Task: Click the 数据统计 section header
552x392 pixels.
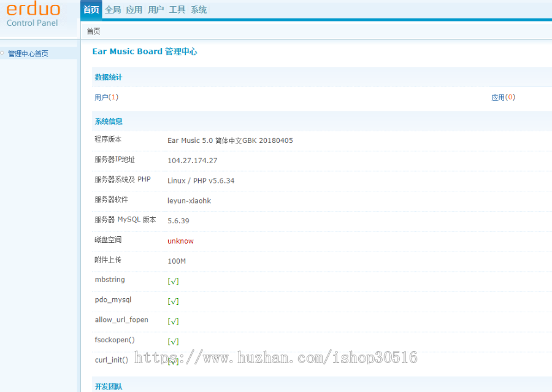Action: (x=108, y=77)
